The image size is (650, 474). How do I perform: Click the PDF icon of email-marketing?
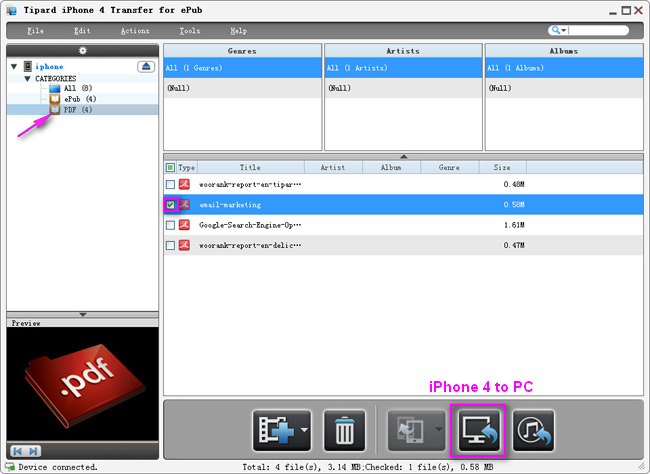(x=184, y=204)
